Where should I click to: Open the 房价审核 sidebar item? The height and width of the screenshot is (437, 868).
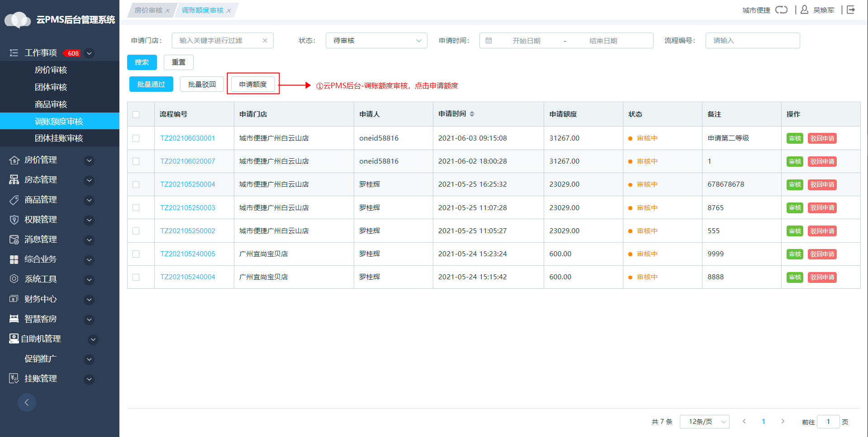(x=60, y=70)
